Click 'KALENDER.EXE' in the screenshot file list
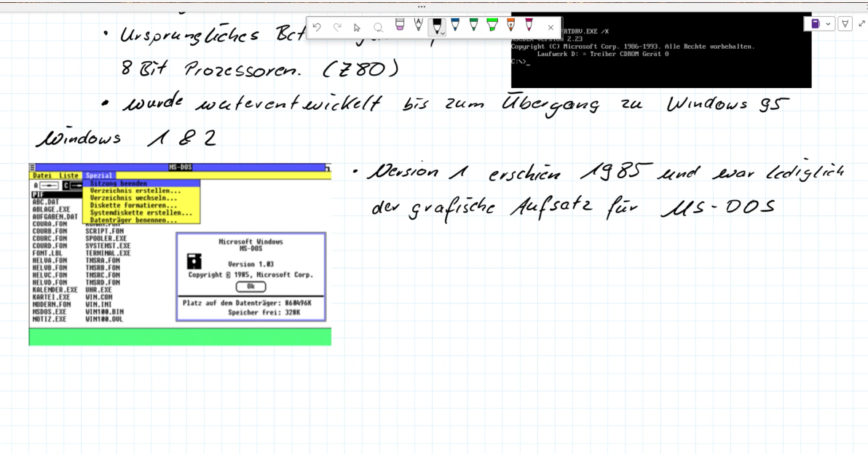The height and width of the screenshot is (454, 868). 55,290
